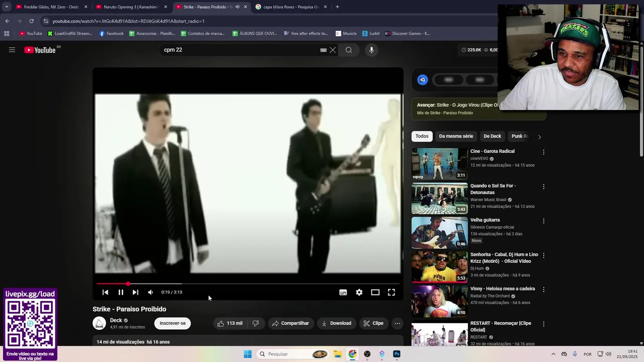Select the Da mesma série chip
Viewport: 644px width, 362px height.
(x=456, y=136)
